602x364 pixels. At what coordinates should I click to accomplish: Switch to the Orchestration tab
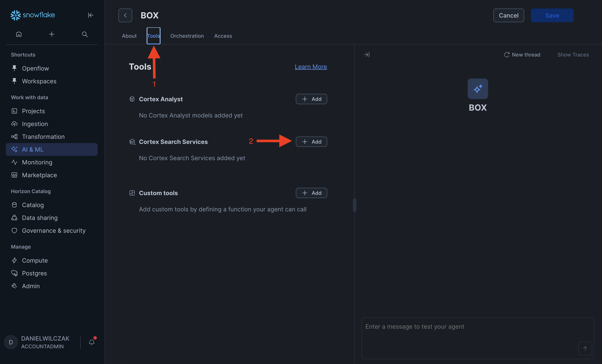point(187,36)
